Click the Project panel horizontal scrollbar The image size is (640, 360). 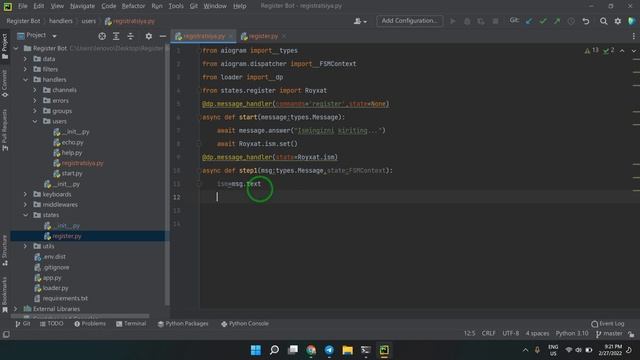pos(80,316)
